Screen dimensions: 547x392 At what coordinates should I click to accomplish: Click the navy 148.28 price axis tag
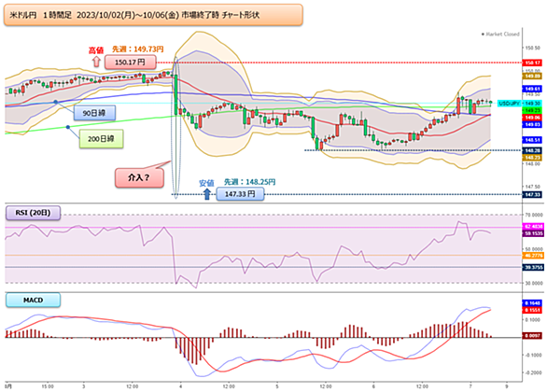532,150
